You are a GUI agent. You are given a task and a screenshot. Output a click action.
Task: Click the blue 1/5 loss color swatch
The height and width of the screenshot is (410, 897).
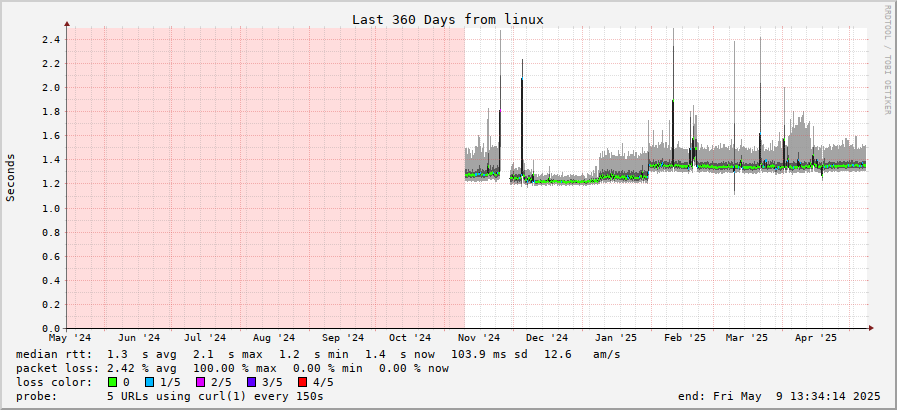150,382
